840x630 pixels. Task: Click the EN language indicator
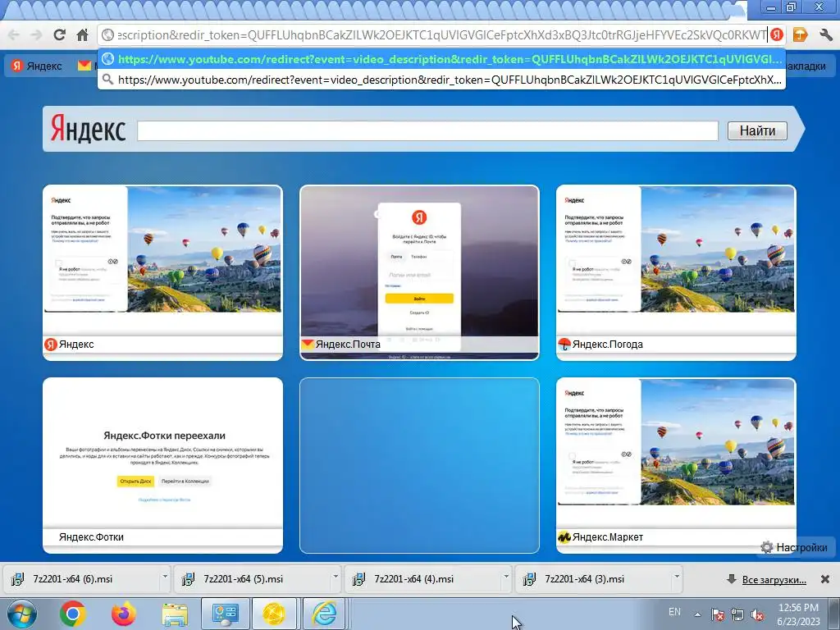point(674,612)
